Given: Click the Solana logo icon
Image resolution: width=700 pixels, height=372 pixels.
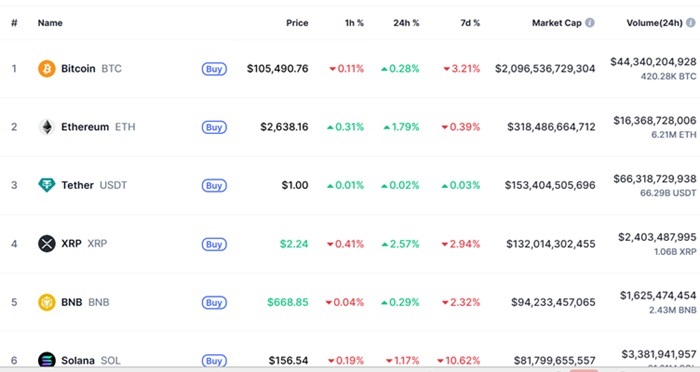Looking at the screenshot, I should coord(46,360).
